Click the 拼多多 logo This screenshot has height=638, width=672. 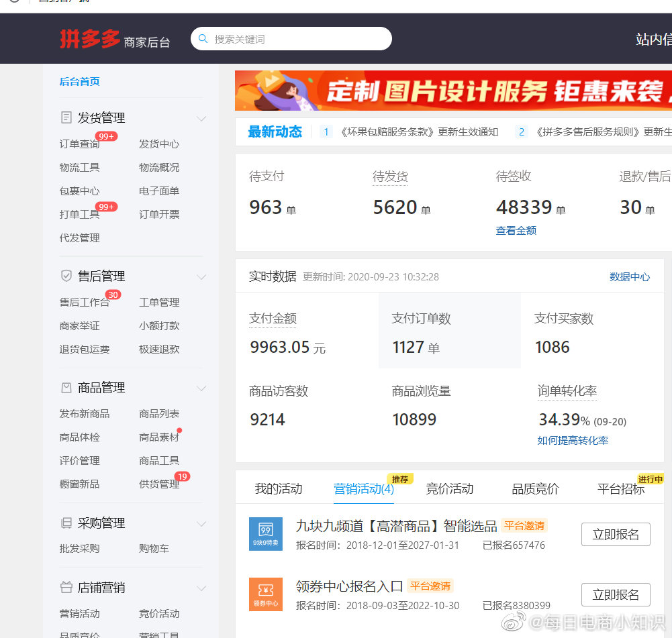click(89, 39)
